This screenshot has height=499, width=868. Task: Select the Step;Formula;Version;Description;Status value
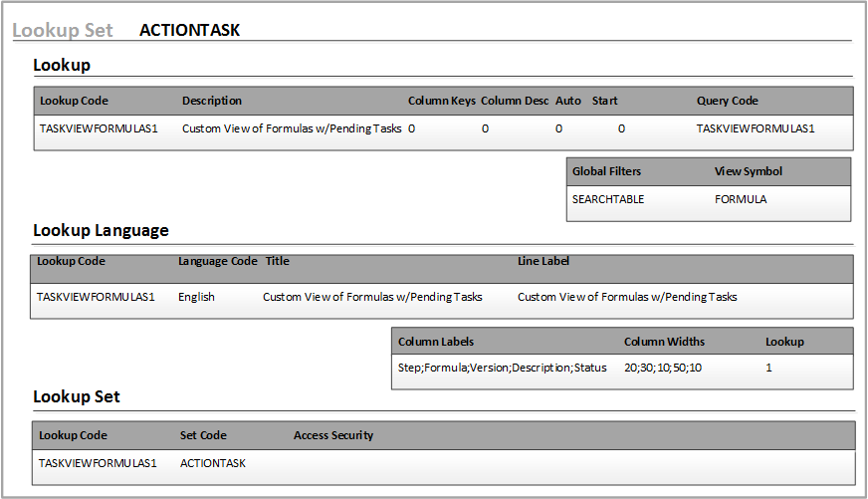[502, 368]
